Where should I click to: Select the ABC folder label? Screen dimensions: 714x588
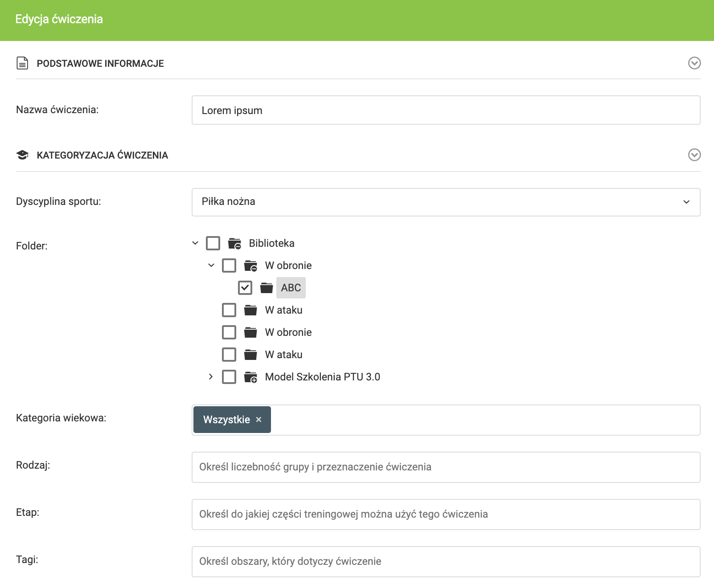291,288
